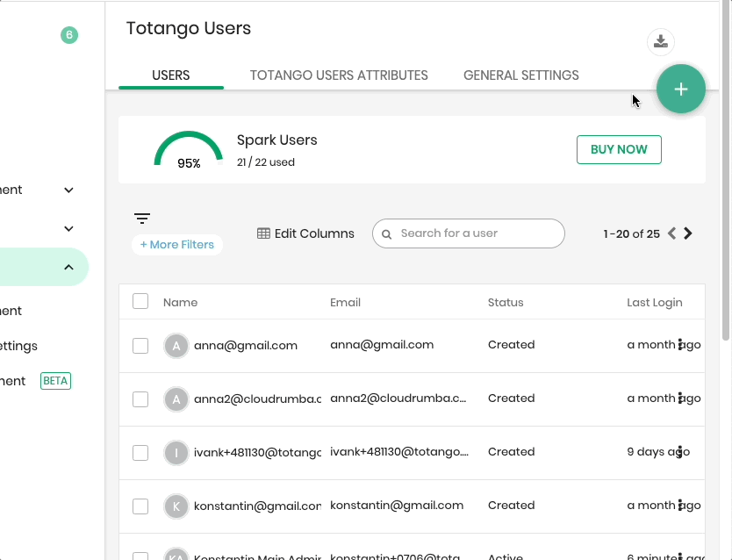The height and width of the screenshot is (560, 732).
Task: Click the I avatar for ivank+481130
Action: (176, 453)
